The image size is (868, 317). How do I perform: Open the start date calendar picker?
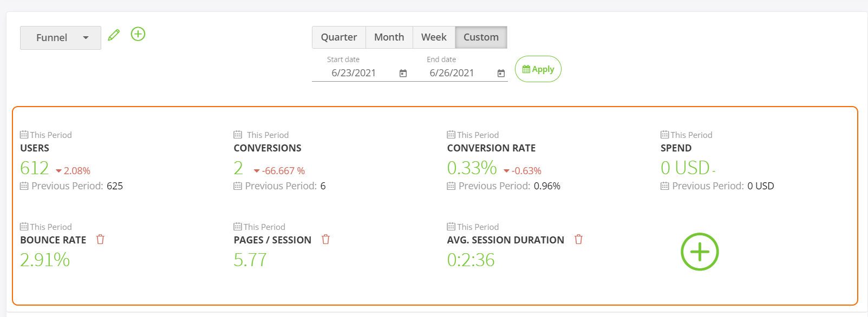[x=403, y=73]
